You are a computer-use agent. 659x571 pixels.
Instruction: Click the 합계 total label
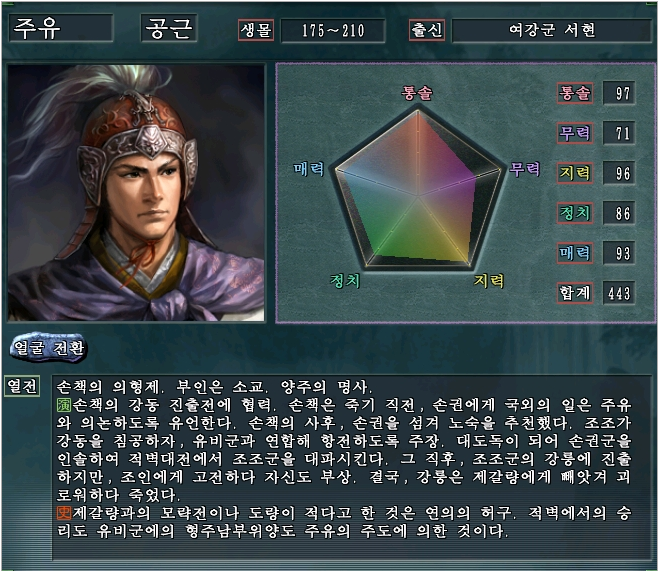(575, 293)
